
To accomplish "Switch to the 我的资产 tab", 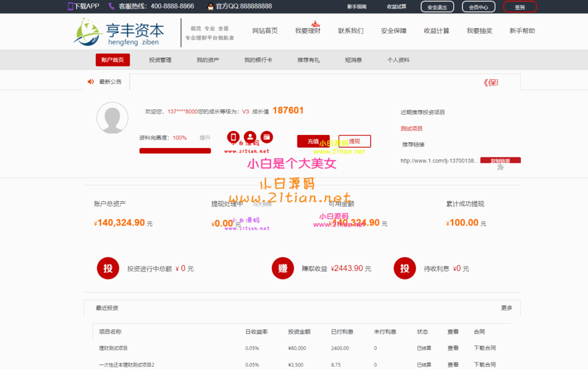I will click(x=208, y=60).
